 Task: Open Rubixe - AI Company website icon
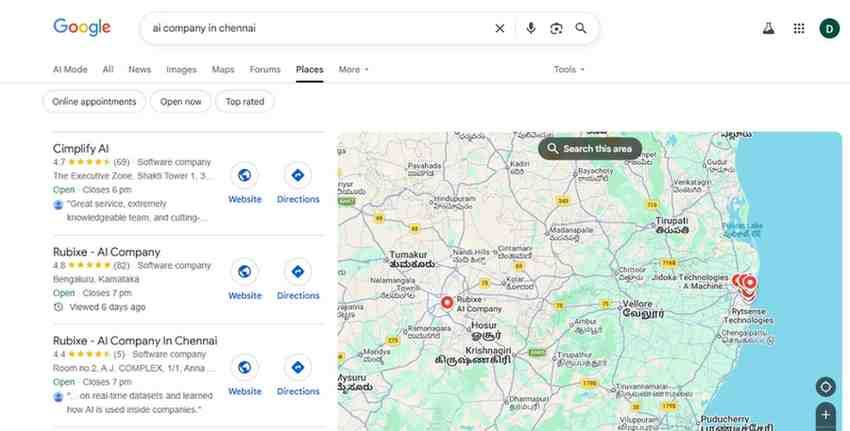pyautogui.click(x=244, y=272)
